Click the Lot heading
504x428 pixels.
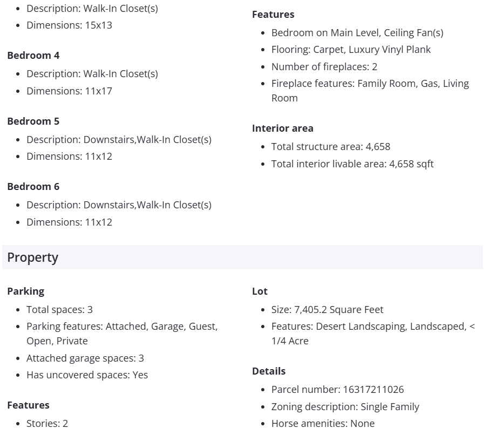[x=260, y=291]
